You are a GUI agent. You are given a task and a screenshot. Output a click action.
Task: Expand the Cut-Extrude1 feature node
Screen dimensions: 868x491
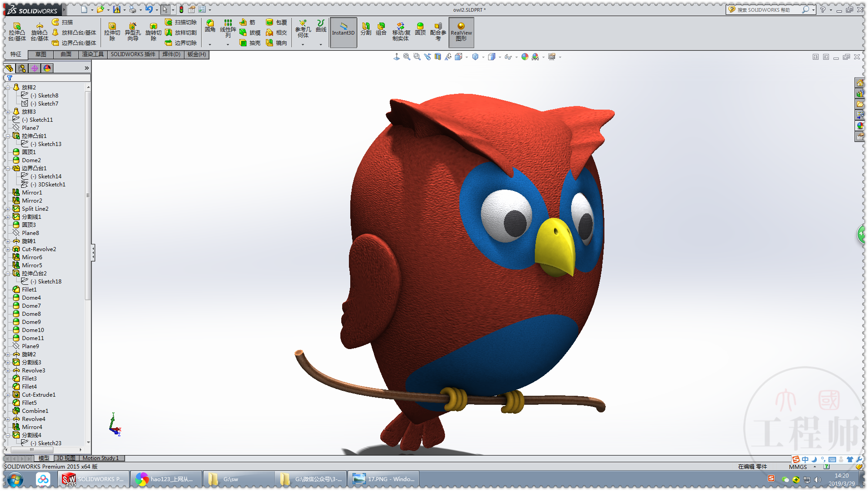coord(8,395)
